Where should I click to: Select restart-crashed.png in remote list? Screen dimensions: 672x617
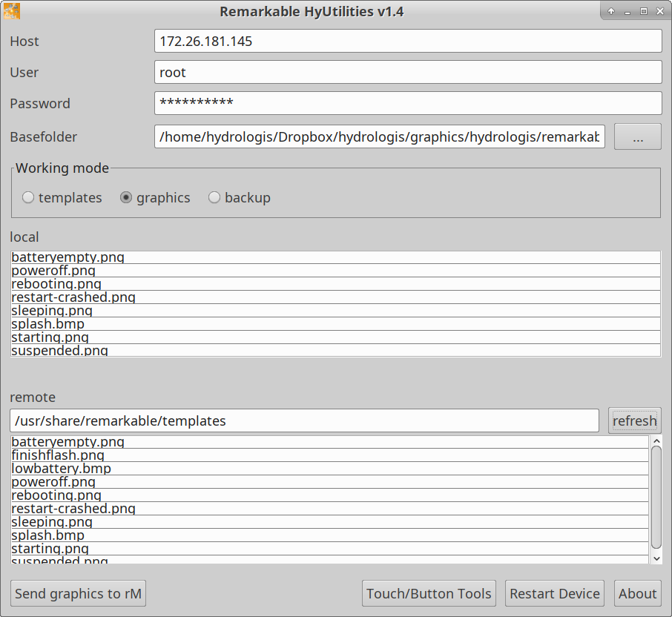pyautogui.click(x=329, y=508)
